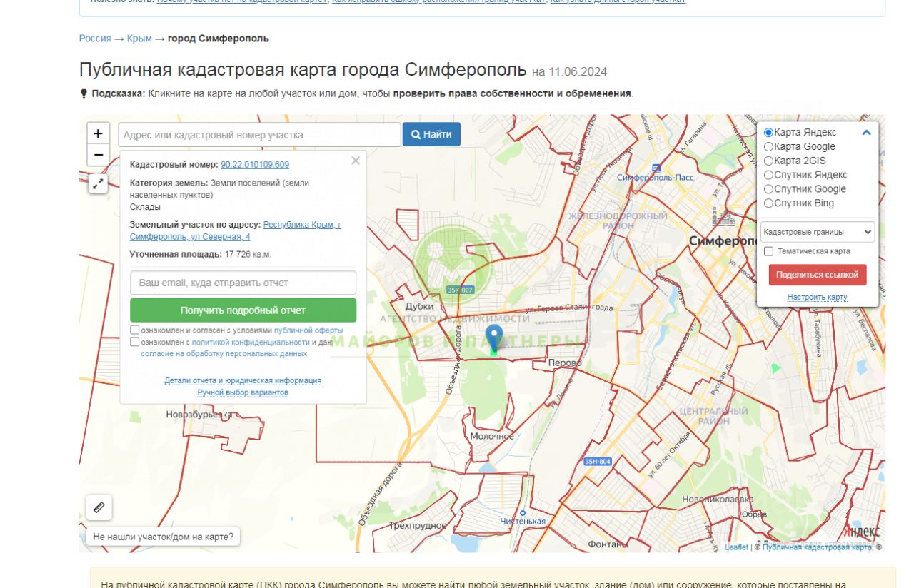Click Поделиться ссылкой red button
914x588 pixels.
click(817, 275)
